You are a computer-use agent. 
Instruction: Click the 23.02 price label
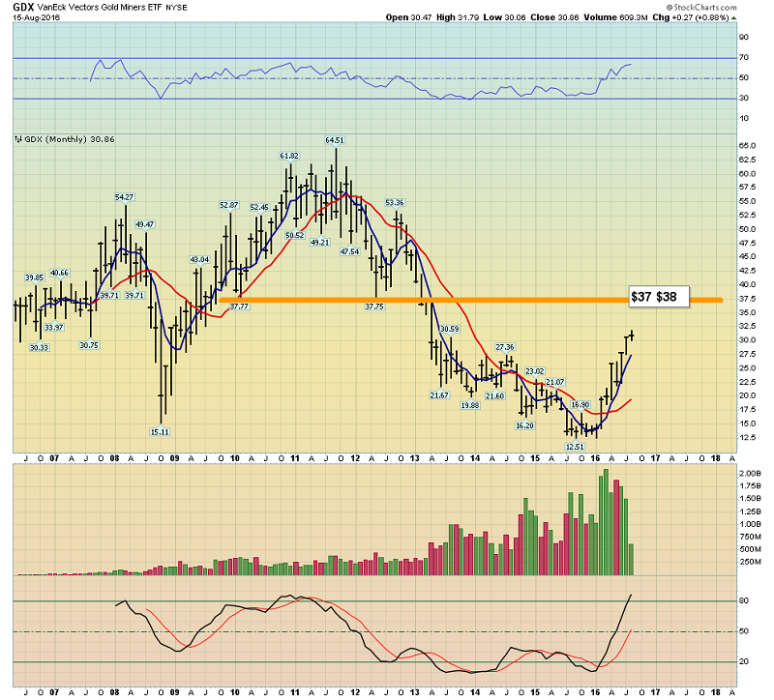(x=535, y=371)
